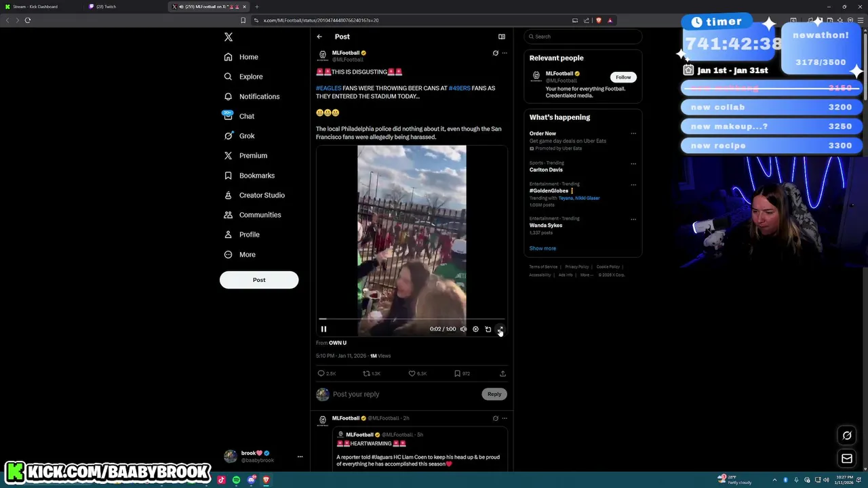Image resolution: width=868 pixels, height=488 pixels.
Task: Click the gray Reply button
Action: [x=494, y=394]
